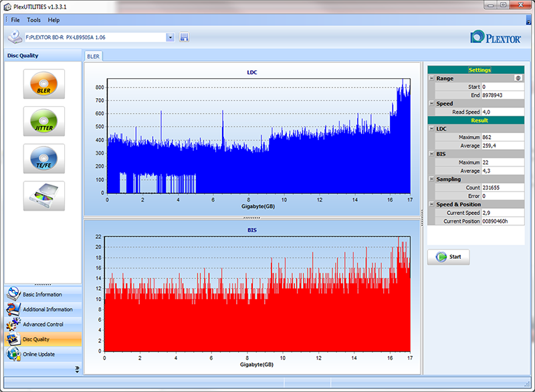Go to Online Update section
The image size is (535, 392).
pyautogui.click(x=39, y=354)
